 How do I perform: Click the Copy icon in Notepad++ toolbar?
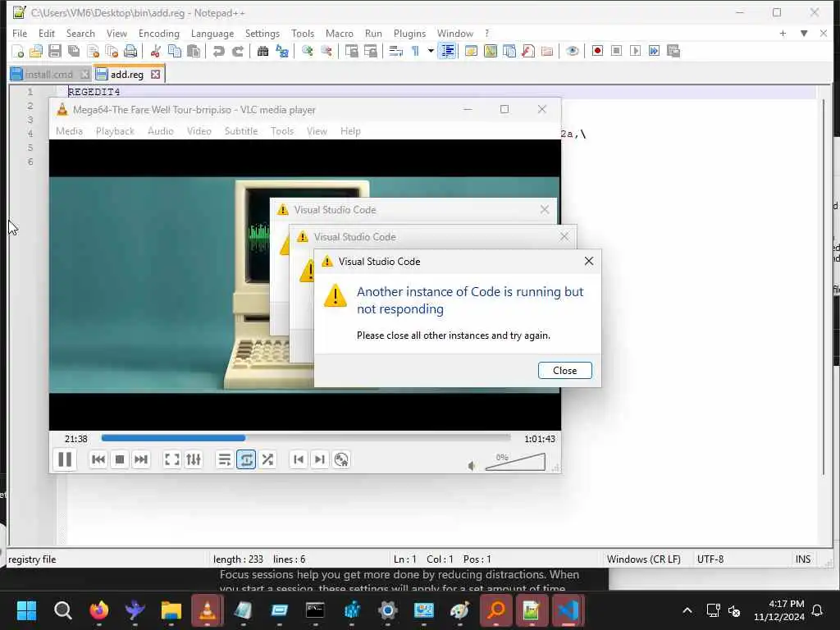click(x=175, y=51)
